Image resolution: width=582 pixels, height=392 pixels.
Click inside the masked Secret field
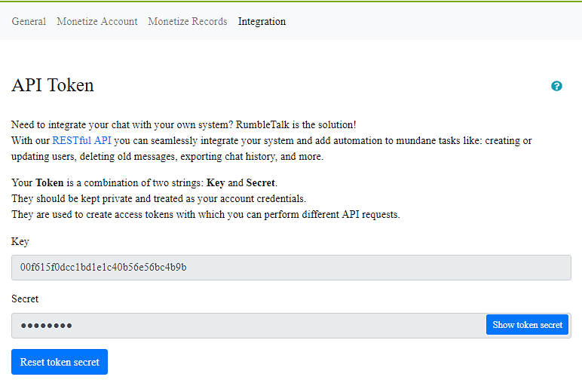click(241, 325)
